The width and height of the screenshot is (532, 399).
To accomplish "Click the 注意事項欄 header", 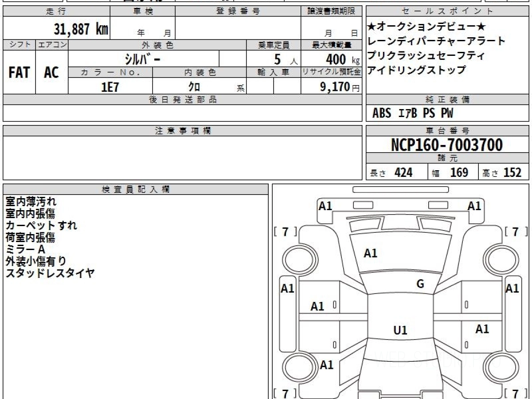I will click(x=183, y=131).
